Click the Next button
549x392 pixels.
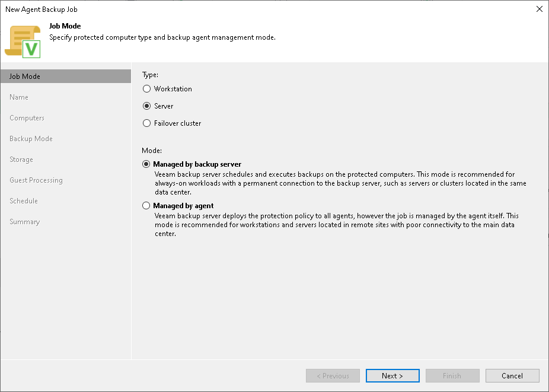tap(392, 375)
